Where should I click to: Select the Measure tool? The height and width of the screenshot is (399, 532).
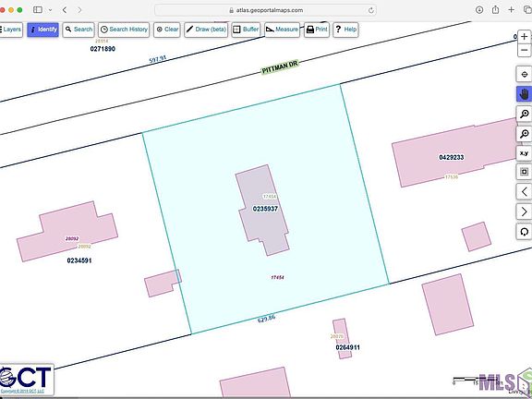coord(283,30)
